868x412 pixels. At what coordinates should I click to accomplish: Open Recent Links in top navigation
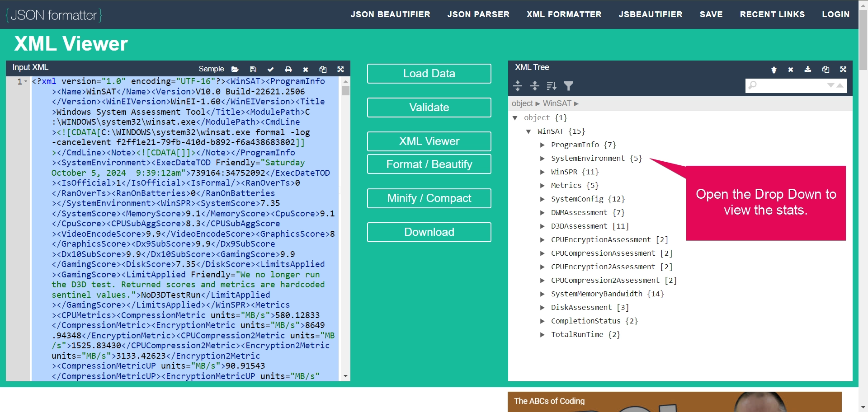pyautogui.click(x=772, y=14)
